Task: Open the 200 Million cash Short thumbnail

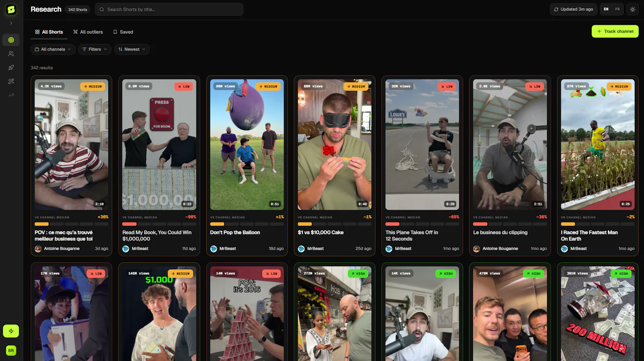Action: (598, 314)
